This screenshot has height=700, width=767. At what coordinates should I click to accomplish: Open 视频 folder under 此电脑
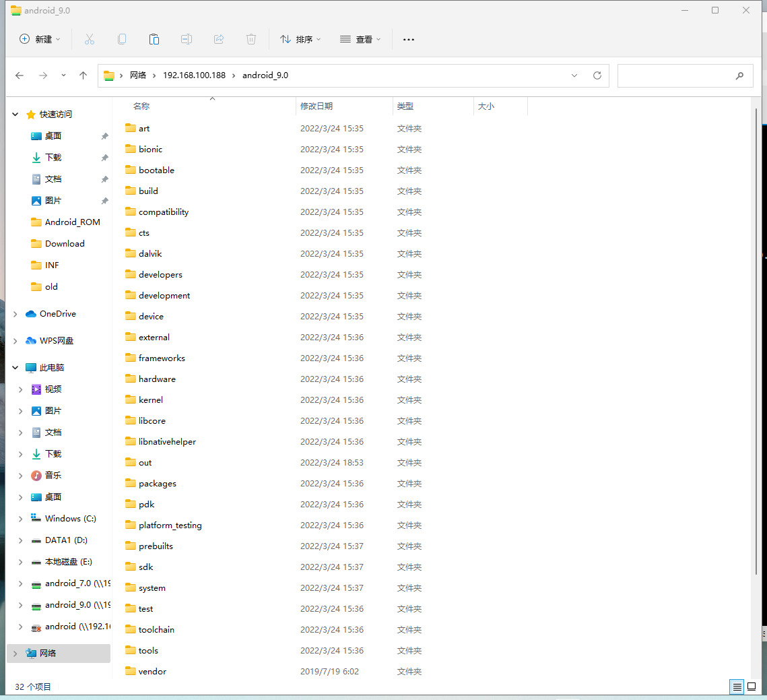point(53,389)
